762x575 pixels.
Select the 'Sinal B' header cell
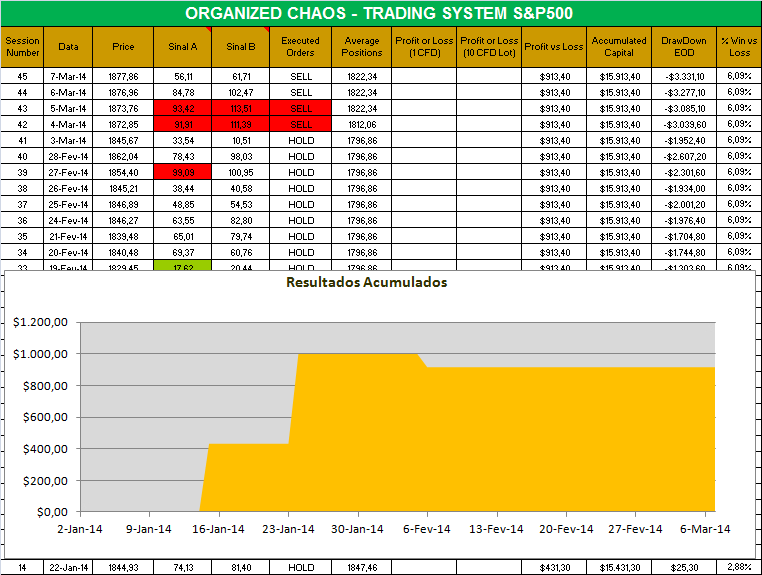pyautogui.click(x=241, y=47)
